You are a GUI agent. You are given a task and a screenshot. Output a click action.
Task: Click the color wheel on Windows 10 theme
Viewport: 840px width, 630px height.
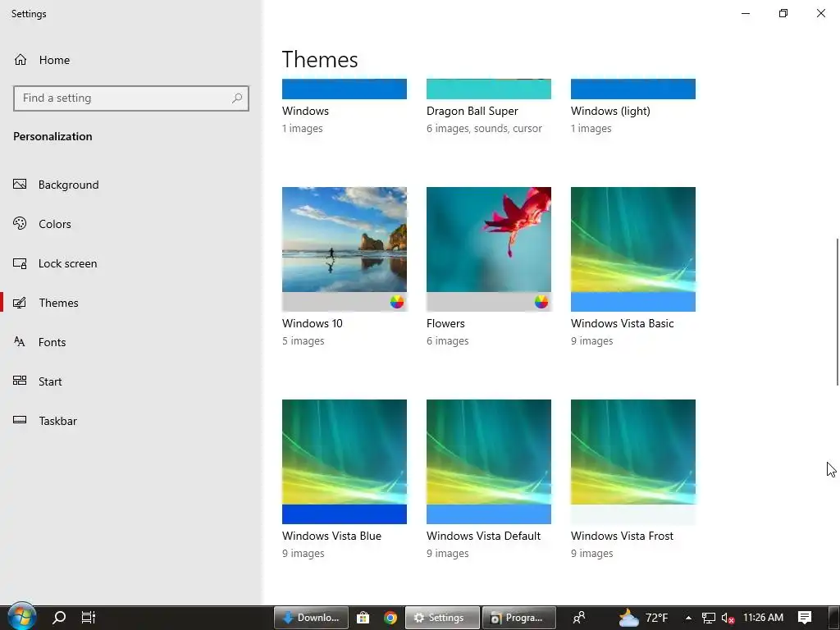coord(397,302)
